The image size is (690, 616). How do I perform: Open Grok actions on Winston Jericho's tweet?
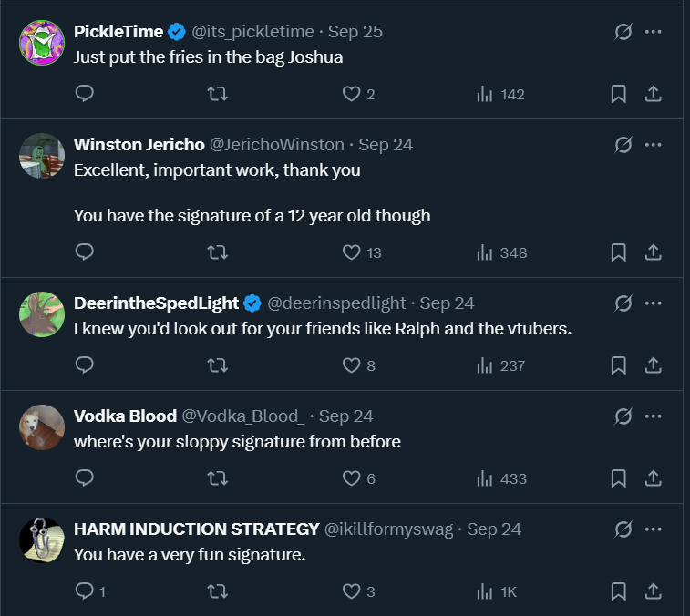point(623,145)
